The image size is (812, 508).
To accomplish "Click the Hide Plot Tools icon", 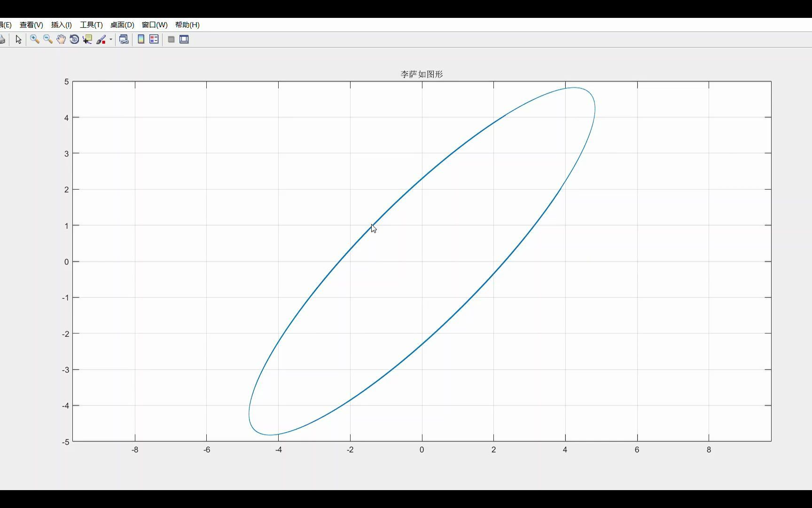I will click(x=171, y=40).
